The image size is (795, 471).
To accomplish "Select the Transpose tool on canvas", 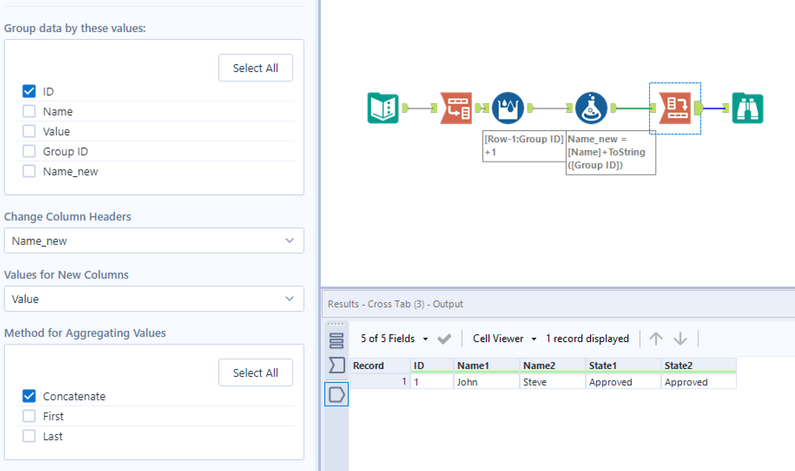I will pyautogui.click(x=456, y=108).
